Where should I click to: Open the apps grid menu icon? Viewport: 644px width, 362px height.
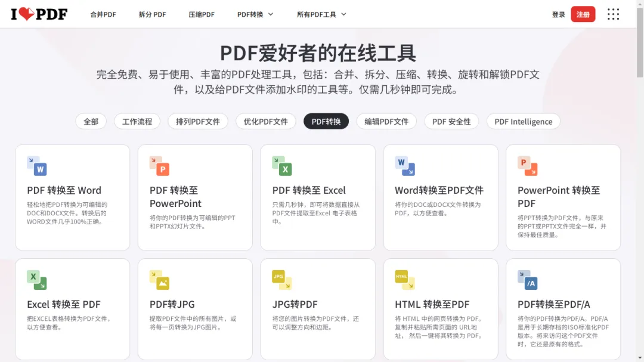(613, 14)
